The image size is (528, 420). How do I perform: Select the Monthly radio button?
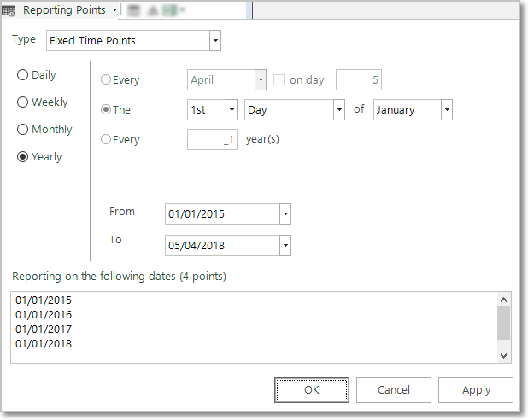point(22,129)
